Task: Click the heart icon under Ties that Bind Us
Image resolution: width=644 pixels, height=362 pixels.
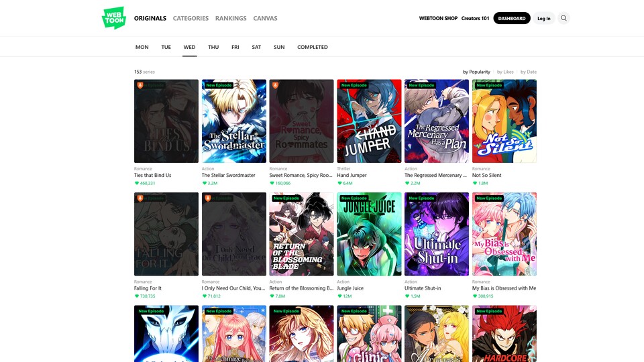Action: coord(137,183)
